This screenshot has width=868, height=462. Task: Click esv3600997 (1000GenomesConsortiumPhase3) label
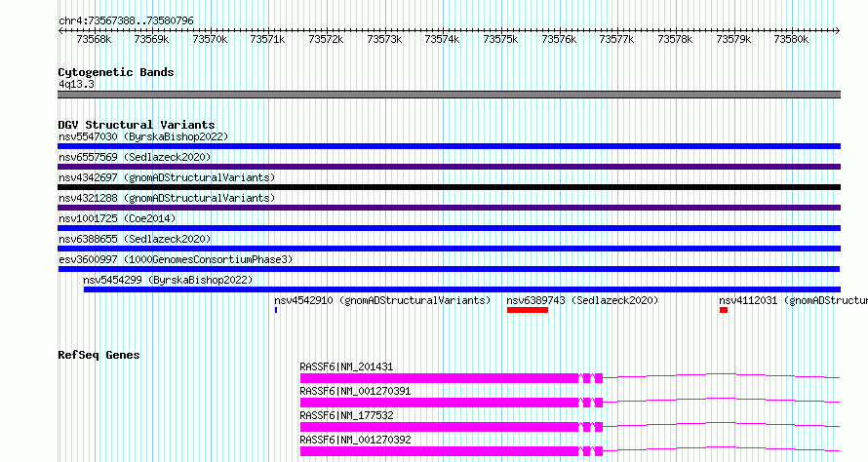(176, 259)
